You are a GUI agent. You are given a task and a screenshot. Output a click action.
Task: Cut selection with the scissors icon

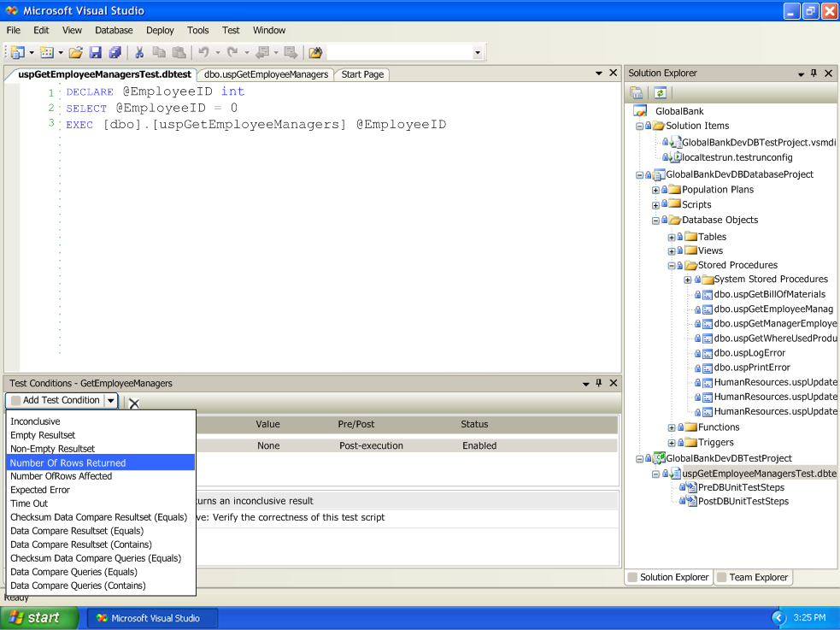click(x=139, y=52)
